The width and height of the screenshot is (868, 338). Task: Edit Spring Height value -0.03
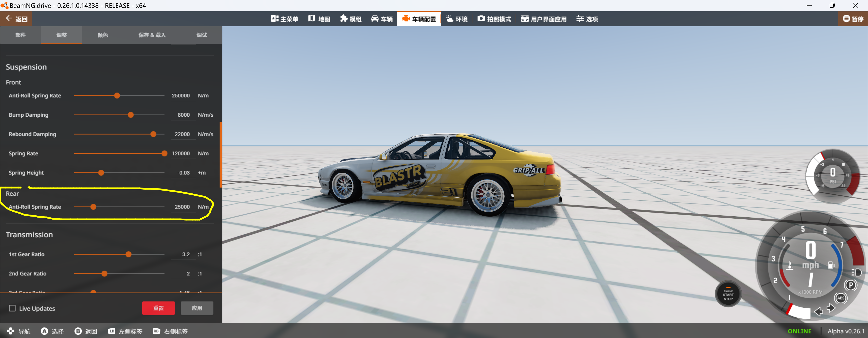(183, 173)
